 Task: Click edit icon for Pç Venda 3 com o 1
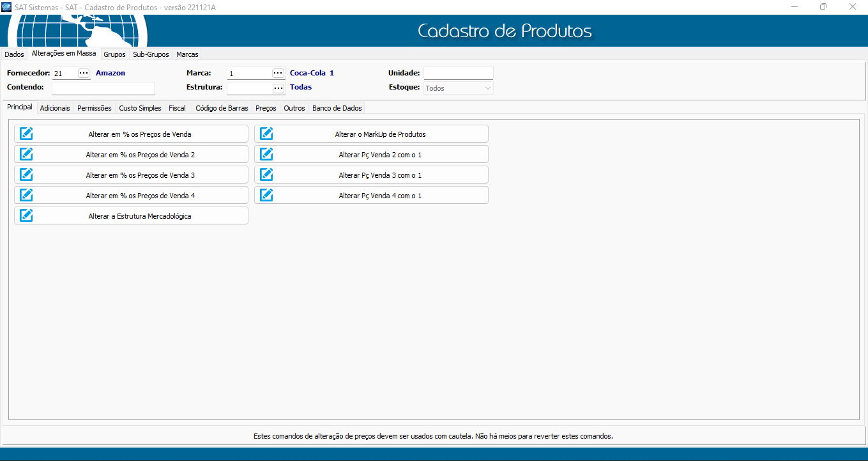tap(267, 175)
